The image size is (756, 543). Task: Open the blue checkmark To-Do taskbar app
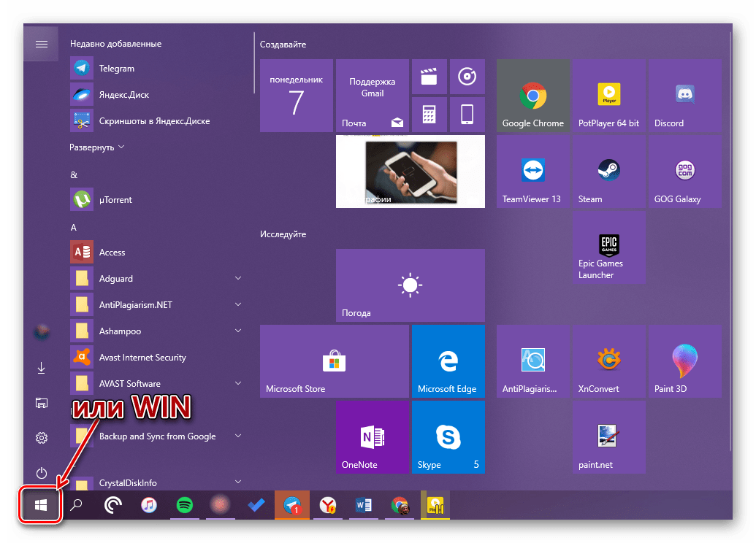[256, 505]
